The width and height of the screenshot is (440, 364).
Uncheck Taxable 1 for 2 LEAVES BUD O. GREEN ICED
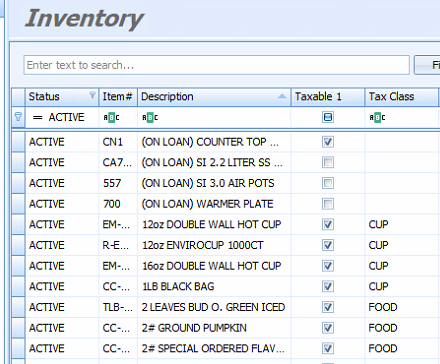pos(328,307)
